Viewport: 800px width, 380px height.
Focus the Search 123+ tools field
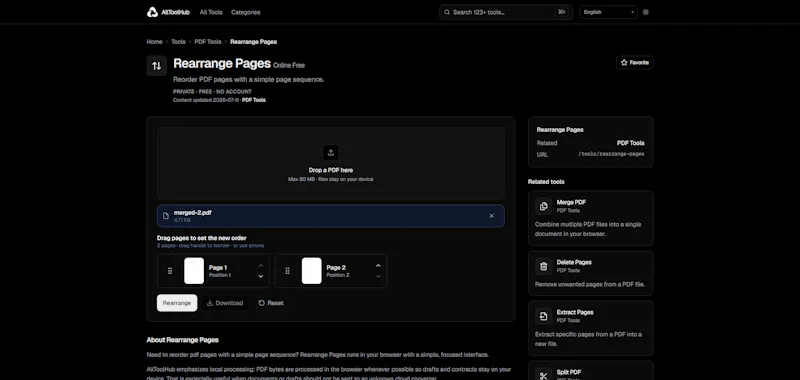(x=506, y=12)
